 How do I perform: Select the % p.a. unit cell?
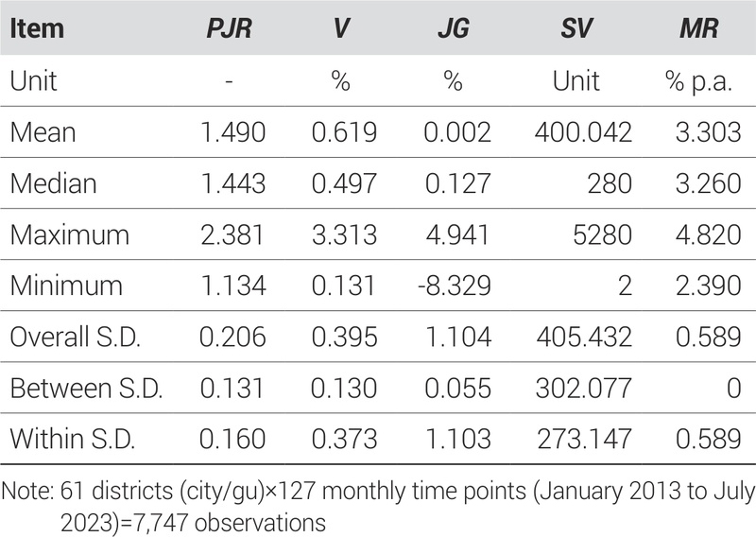coord(700,80)
